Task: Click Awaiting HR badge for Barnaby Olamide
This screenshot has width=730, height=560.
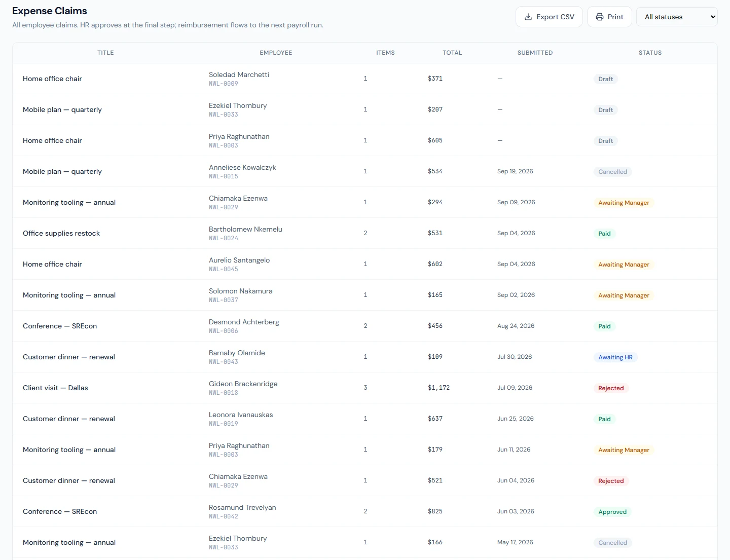Action: coord(615,357)
